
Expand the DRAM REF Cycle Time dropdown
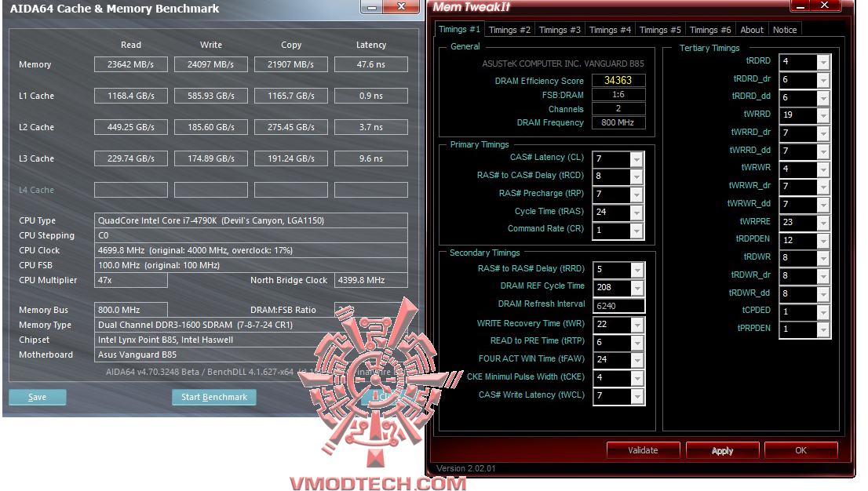(x=638, y=288)
